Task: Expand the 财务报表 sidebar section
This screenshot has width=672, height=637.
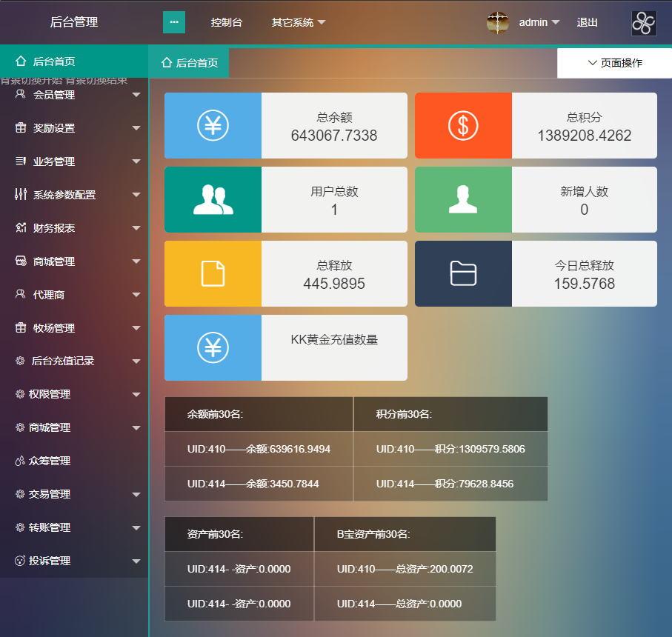Action: (74, 228)
